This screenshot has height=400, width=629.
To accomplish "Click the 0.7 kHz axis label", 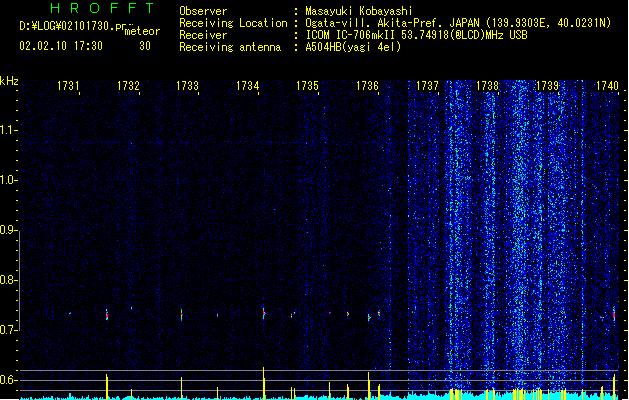I will click(x=8, y=330).
